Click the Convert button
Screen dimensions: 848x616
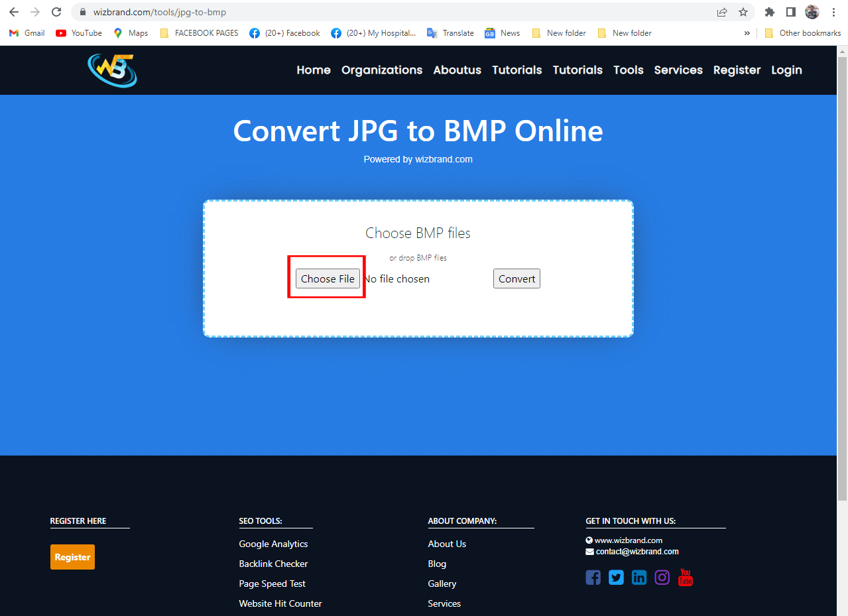point(516,278)
